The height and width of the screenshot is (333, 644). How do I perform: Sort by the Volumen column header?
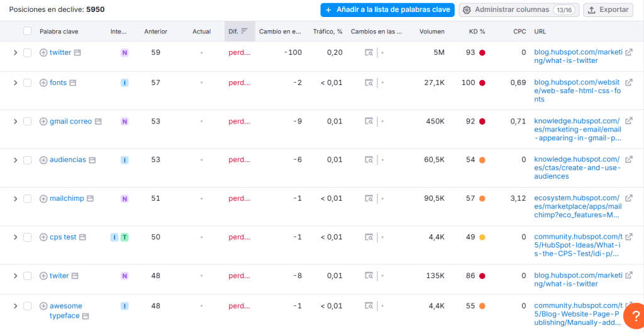(431, 31)
